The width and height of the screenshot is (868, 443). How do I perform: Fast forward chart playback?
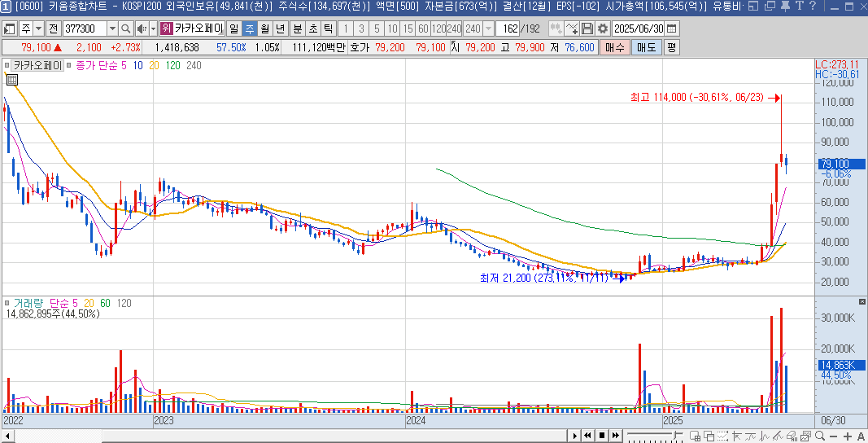point(616,436)
